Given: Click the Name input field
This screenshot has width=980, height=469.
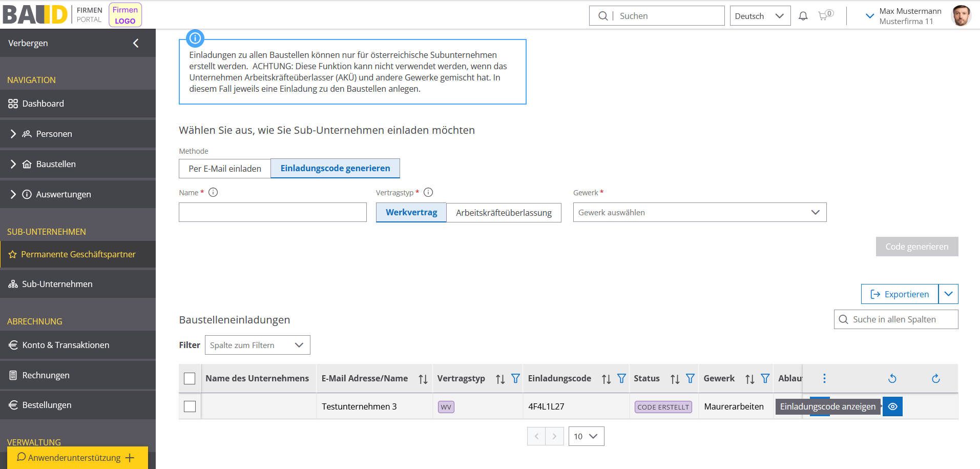Looking at the screenshot, I should 273,212.
